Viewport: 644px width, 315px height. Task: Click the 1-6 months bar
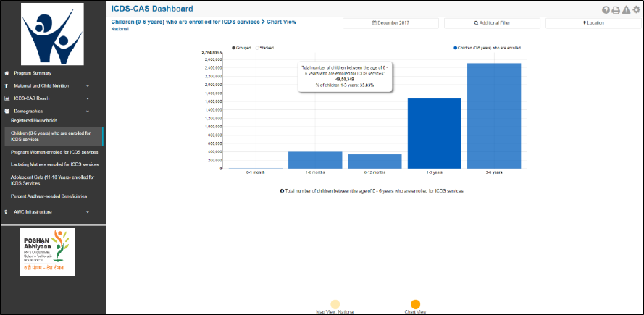tap(315, 160)
